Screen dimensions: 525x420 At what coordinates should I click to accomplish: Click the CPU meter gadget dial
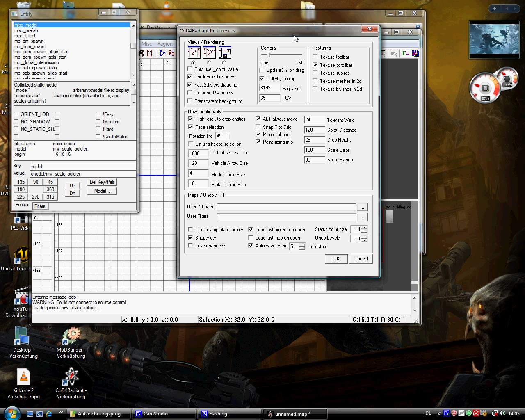tap(485, 88)
